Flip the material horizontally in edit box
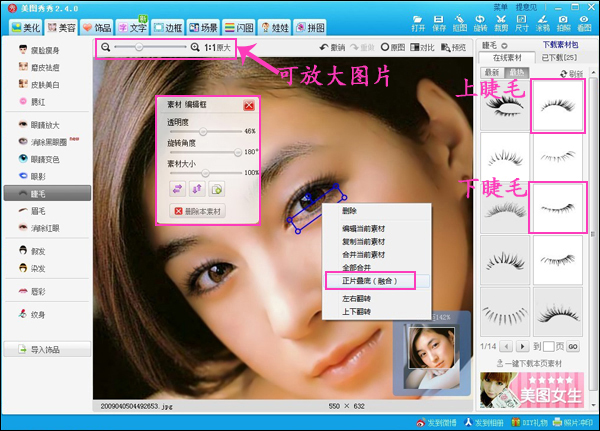This screenshot has height=431, width=600. tap(177, 188)
